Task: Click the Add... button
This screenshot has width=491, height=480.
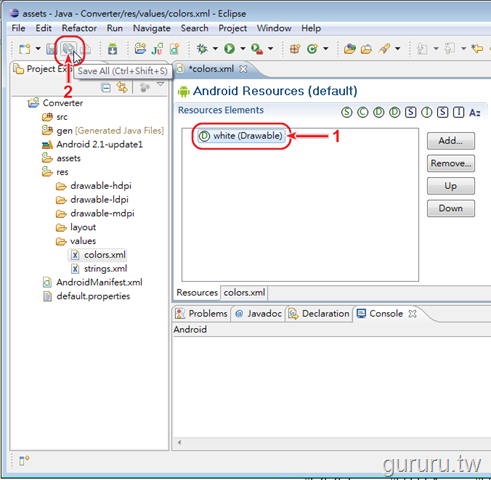Action: click(451, 141)
